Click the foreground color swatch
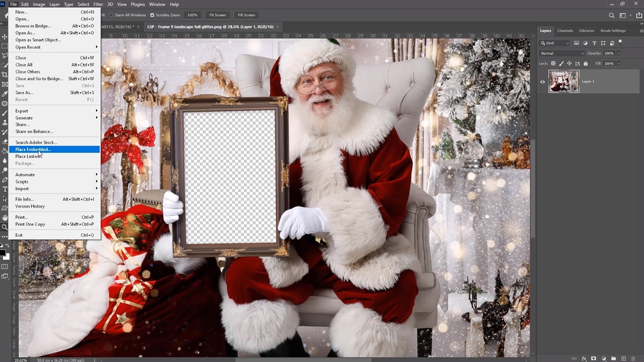 click(x=3, y=252)
